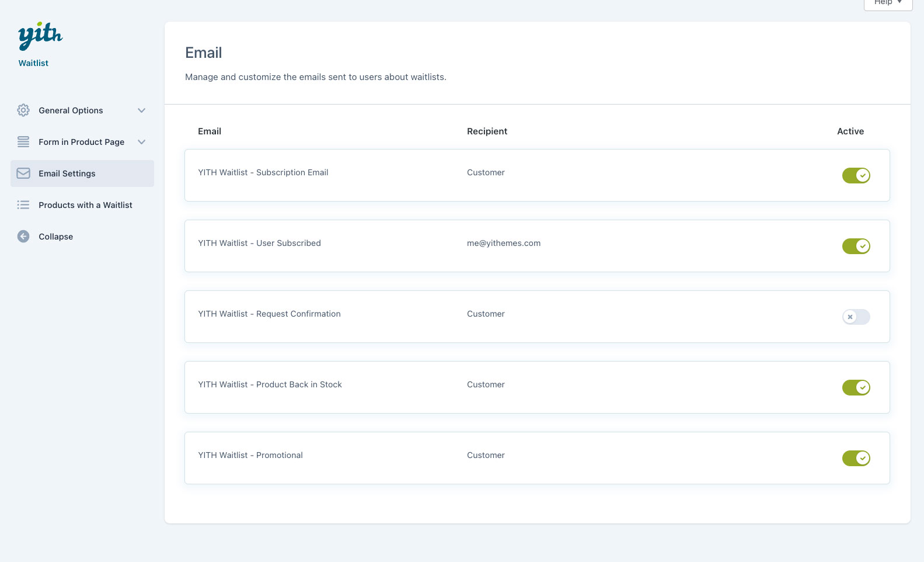Switch off the Promotional email toggle

coord(856,458)
